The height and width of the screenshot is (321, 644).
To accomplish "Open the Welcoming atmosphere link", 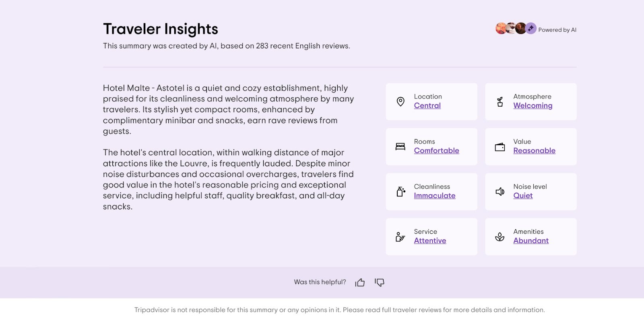I will [533, 106].
